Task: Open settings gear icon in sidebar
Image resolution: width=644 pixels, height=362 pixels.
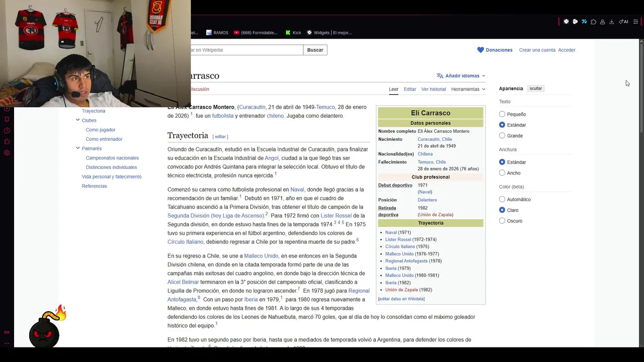Action: click(7, 153)
